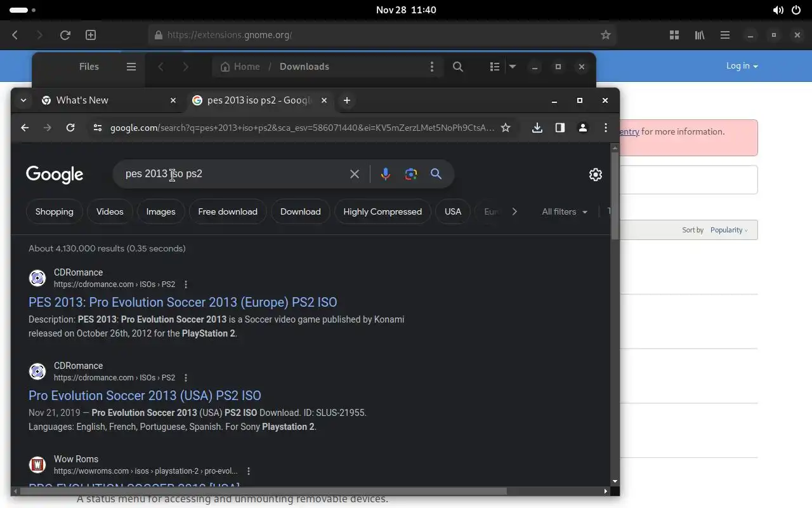Viewport: 812px width, 508px height.
Task: Bookmark extensions.gnome.org page
Action: point(606,35)
